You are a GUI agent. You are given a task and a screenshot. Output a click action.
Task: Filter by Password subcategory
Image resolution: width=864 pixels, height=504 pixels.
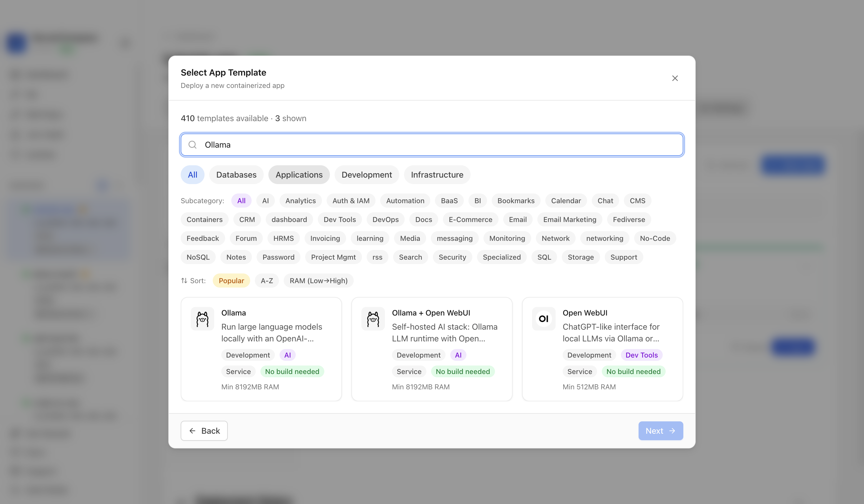pyautogui.click(x=278, y=257)
